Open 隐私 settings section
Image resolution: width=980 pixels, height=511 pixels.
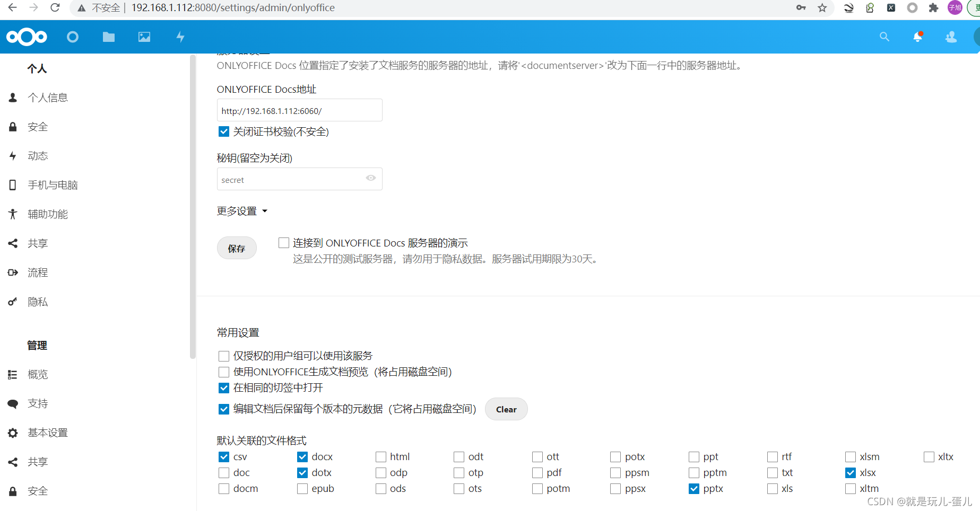pos(38,302)
